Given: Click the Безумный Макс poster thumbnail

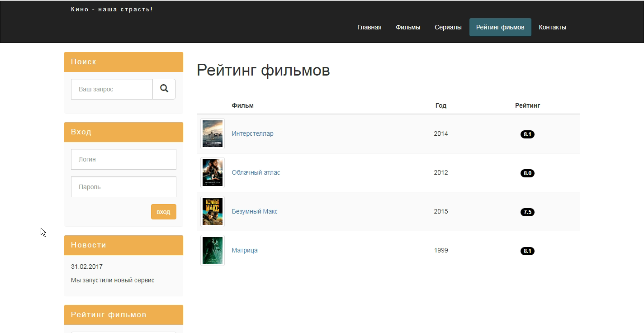Looking at the screenshot, I should [x=213, y=212].
